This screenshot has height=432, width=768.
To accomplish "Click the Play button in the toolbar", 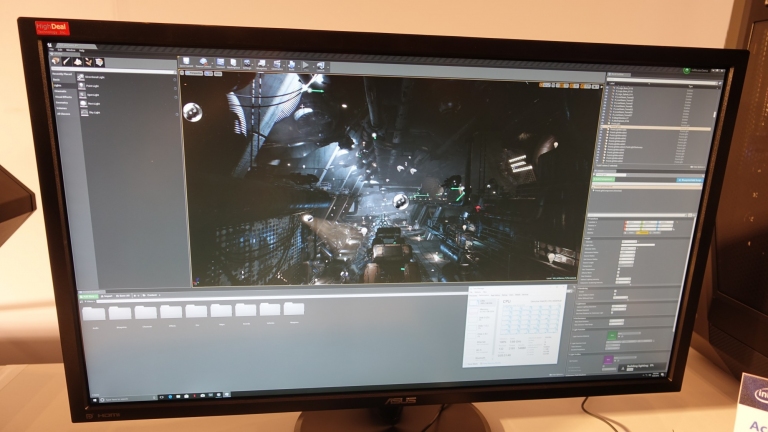I will tap(306, 65).
